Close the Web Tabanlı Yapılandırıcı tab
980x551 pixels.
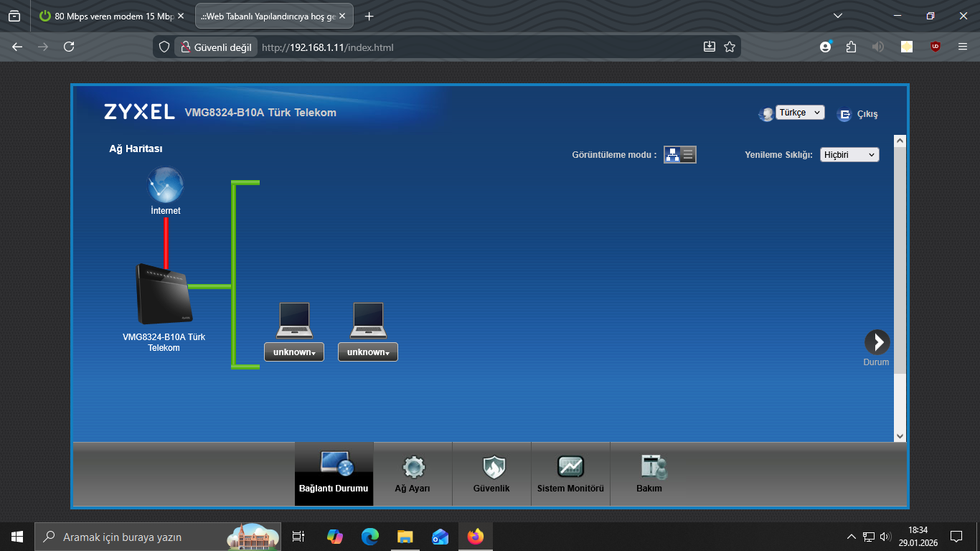[x=341, y=16]
